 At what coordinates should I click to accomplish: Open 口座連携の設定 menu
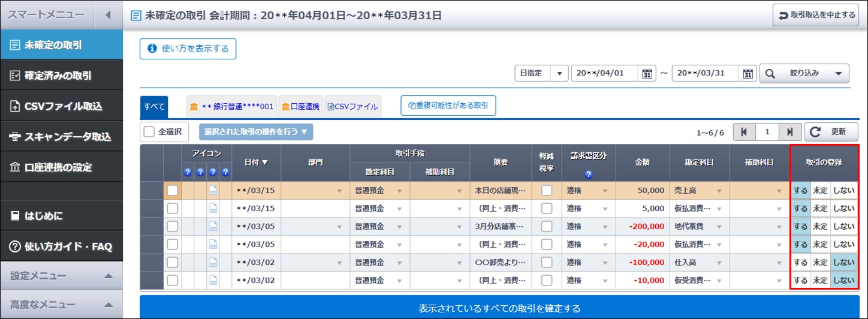click(x=61, y=167)
